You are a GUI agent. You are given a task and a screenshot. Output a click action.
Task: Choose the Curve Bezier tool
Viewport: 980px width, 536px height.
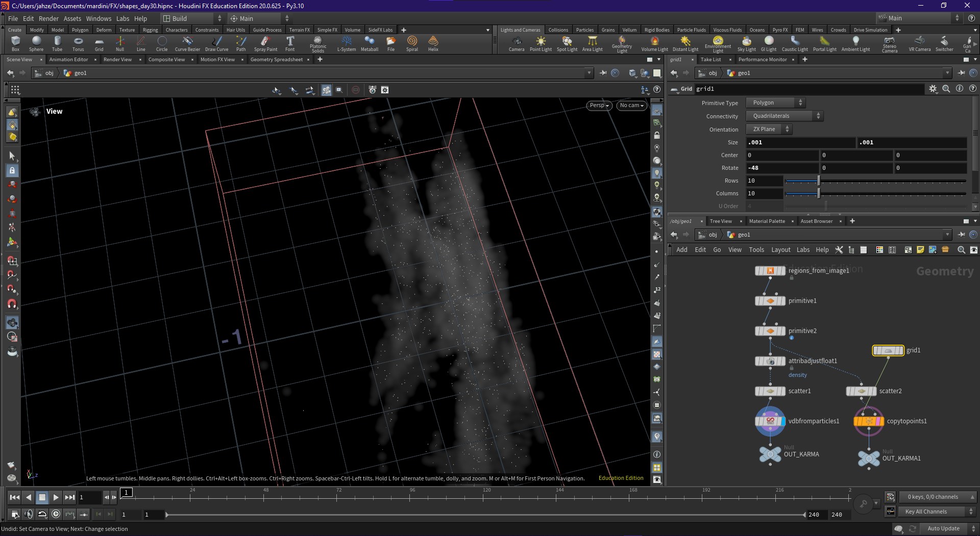click(187, 44)
